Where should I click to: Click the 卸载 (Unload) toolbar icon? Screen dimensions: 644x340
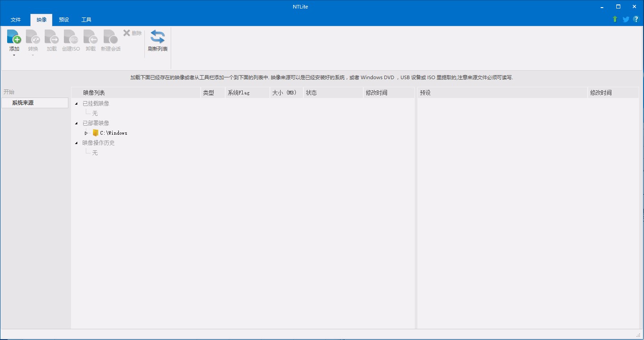[x=91, y=37]
